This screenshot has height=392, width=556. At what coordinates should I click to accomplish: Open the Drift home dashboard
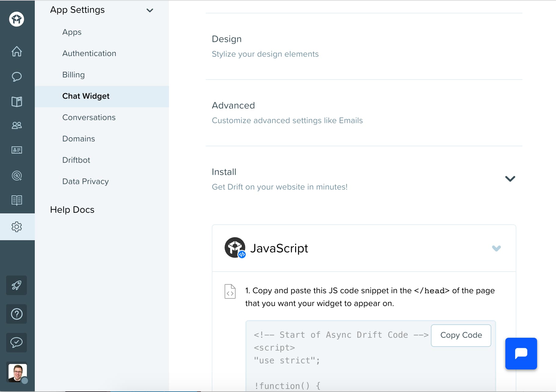click(x=17, y=52)
